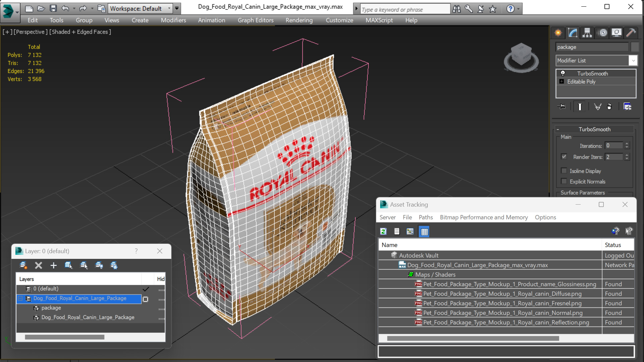Click Iterations spinner arrows
The height and width of the screenshot is (362, 644).
[x=627, y=145]
